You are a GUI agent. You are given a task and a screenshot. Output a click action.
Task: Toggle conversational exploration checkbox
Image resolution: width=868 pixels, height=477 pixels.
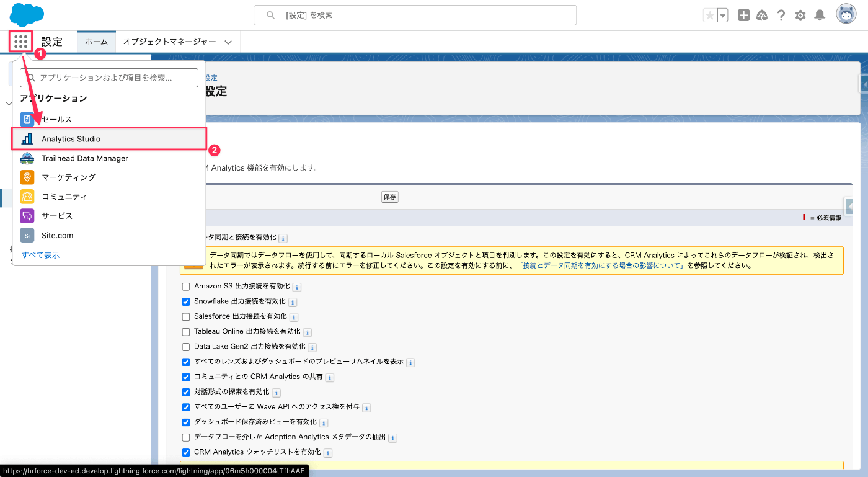[186, 392]
